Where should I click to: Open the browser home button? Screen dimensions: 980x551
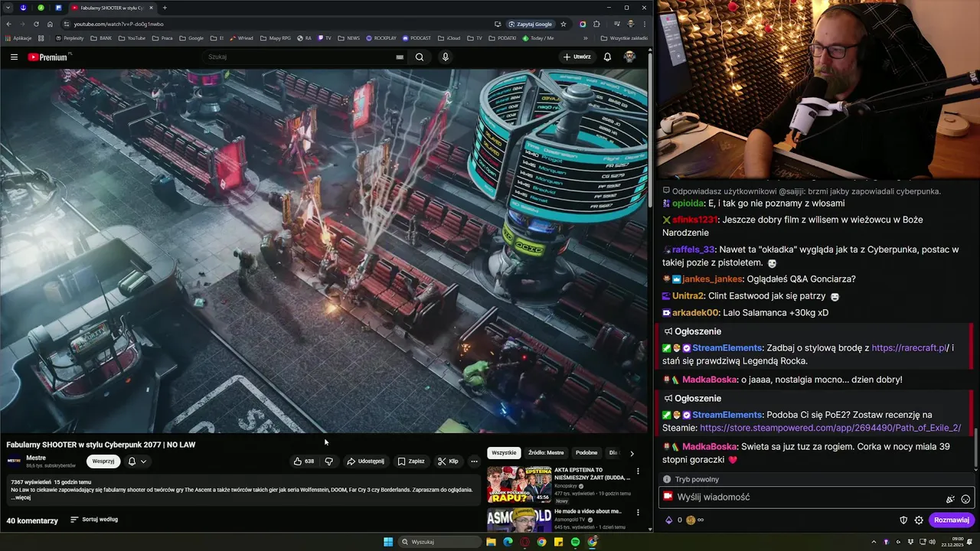(x=50, y=24)
